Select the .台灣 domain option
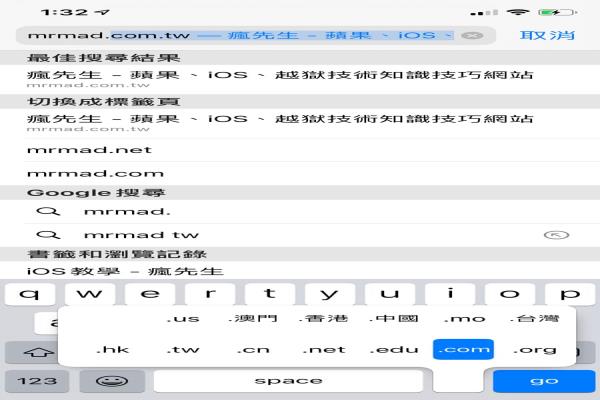This screenshot has width=600, height=400. [x=535, y=318]
